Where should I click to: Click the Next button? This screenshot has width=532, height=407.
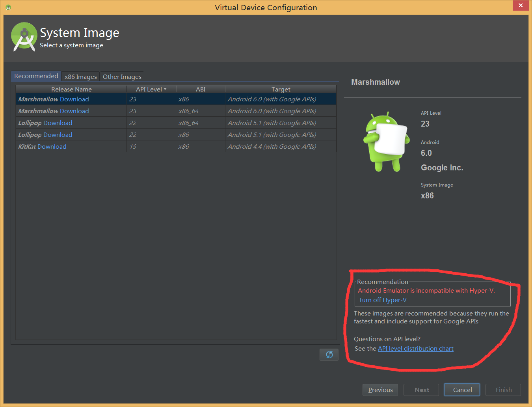point(422,390)
